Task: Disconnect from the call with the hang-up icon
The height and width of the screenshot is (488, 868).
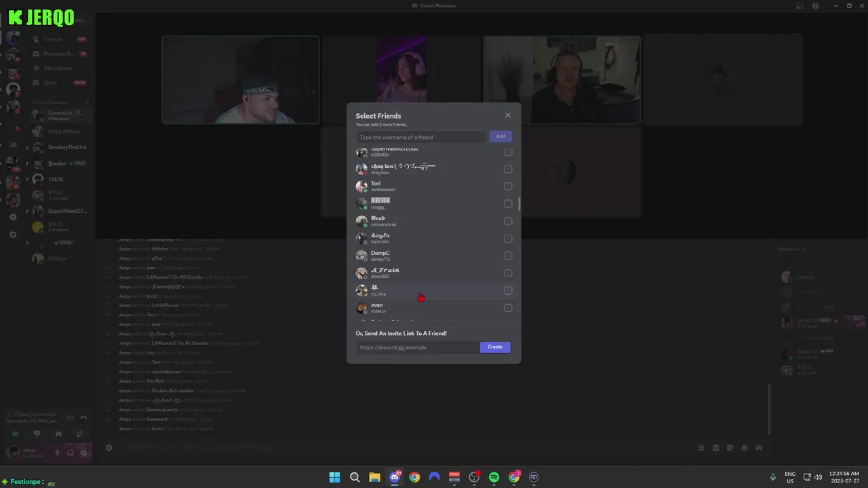Action: click(83, 418)
